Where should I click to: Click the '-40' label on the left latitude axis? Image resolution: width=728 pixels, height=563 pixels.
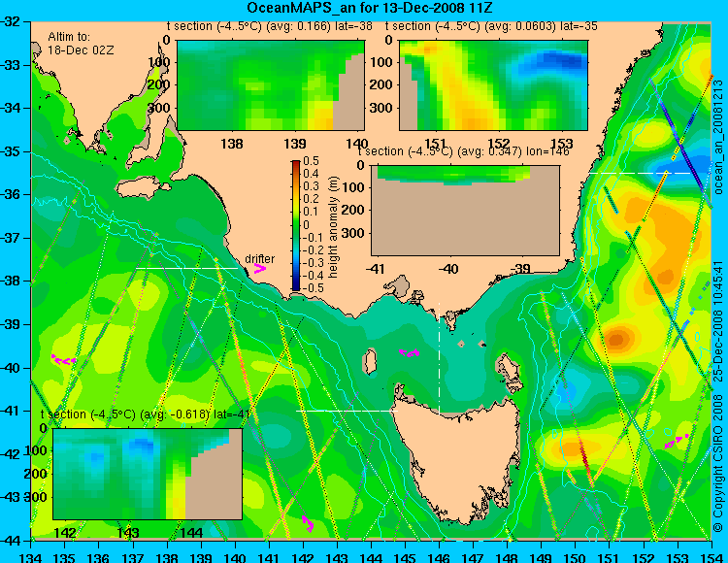coord(11,368)
